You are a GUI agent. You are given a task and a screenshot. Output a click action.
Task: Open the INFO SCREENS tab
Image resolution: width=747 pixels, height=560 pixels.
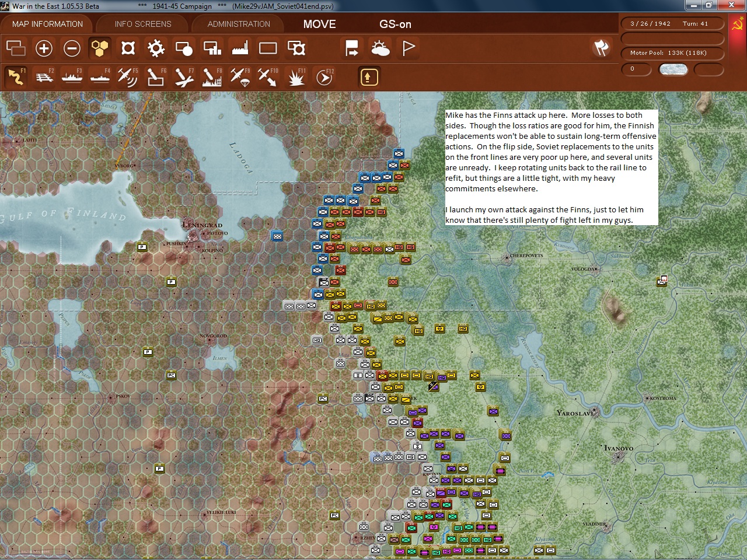(143, 24)
